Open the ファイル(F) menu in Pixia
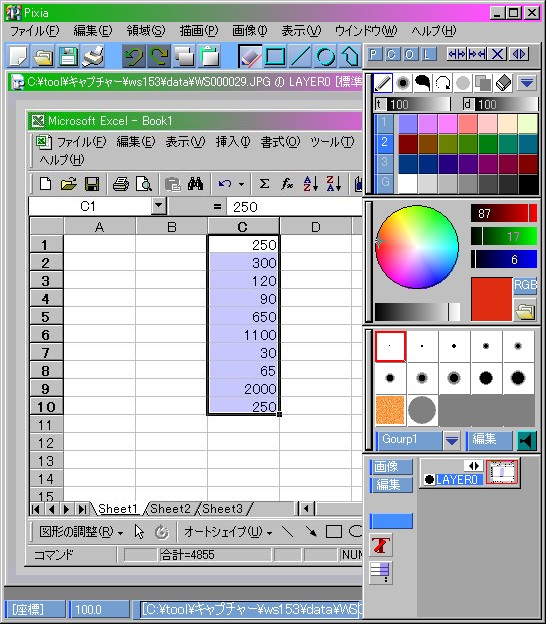 34,31
